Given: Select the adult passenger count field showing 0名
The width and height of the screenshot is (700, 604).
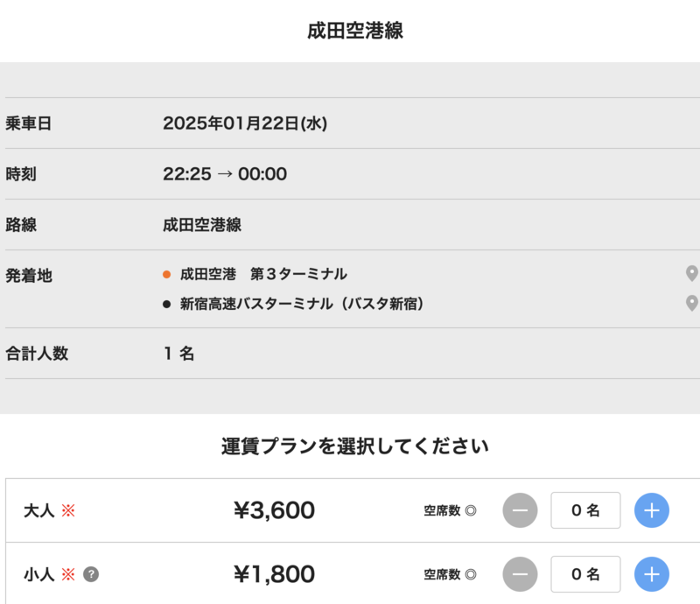Looking at the screenshot, I should [585, 510].
